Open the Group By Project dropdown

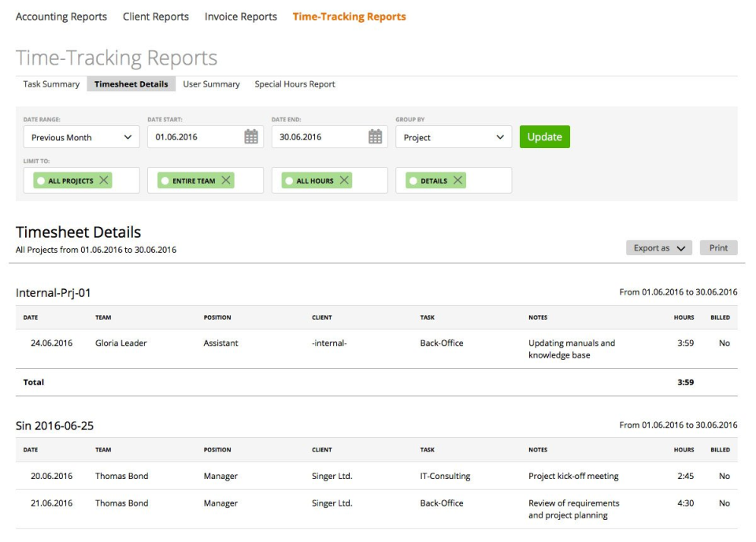tap(453, 136)
